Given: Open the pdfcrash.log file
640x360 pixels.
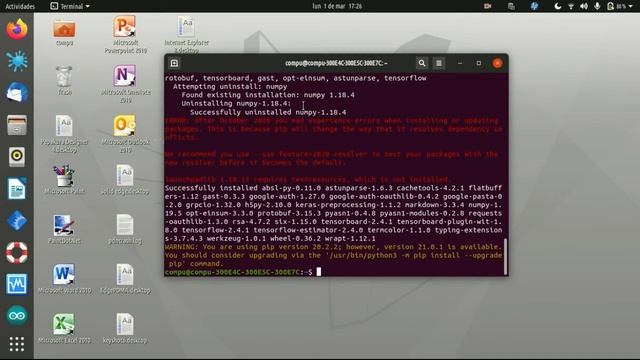Looking at the screenshot, I should tap(125, 229).
